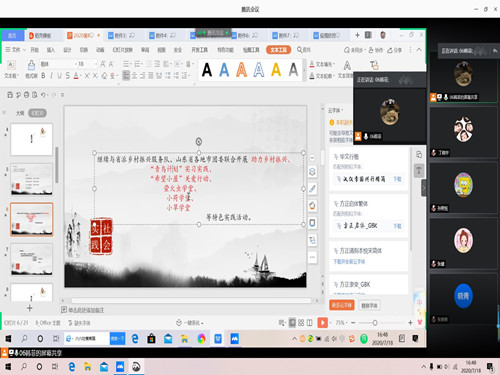Toggle strikethrough text formatting

coord(68,76)
